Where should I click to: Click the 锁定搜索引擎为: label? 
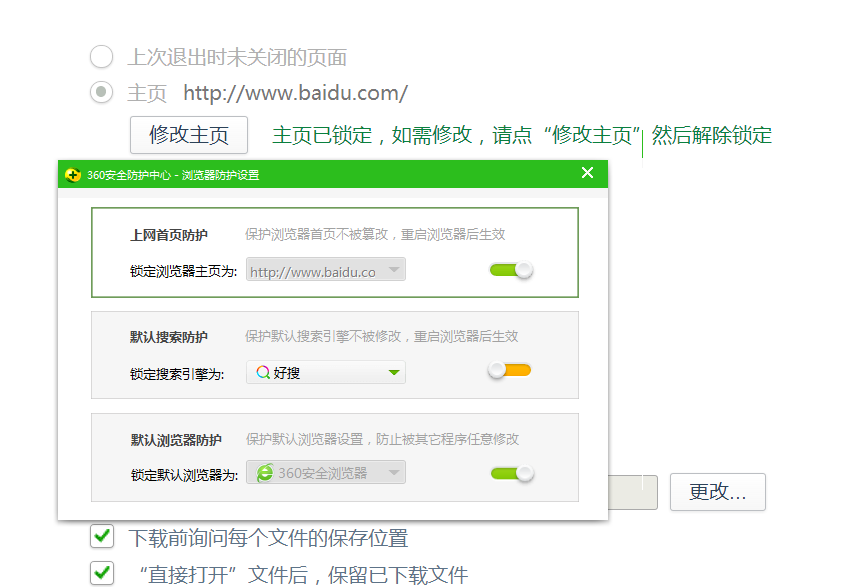click(177, 374)
